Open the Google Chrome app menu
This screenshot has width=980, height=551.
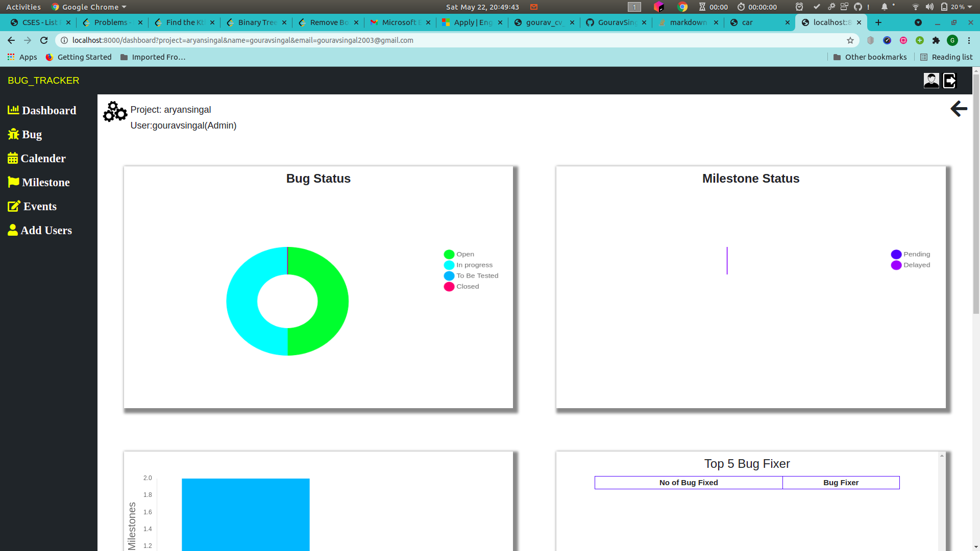(89, 7)
